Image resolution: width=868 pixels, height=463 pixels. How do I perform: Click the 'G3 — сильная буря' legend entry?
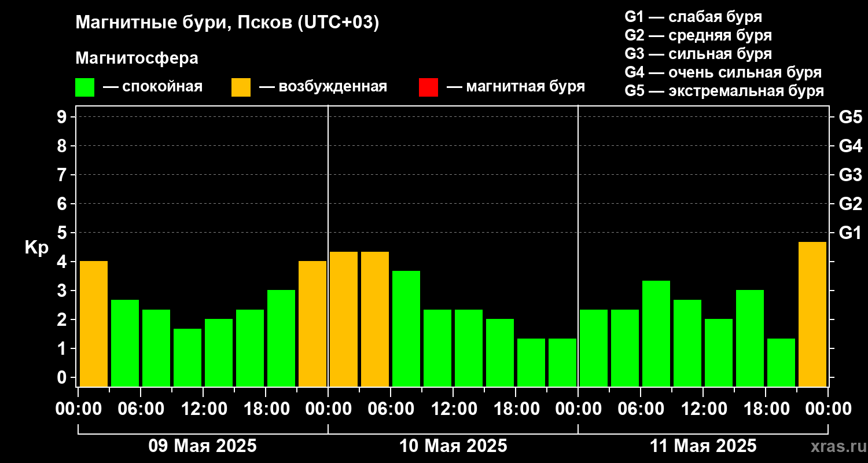[x=698, y=54]
